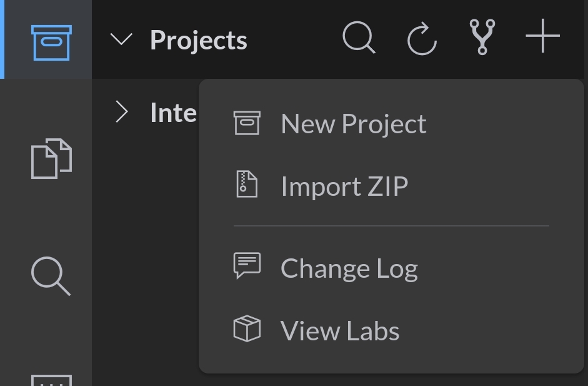Choose New Project from the menu

point(353,124)
